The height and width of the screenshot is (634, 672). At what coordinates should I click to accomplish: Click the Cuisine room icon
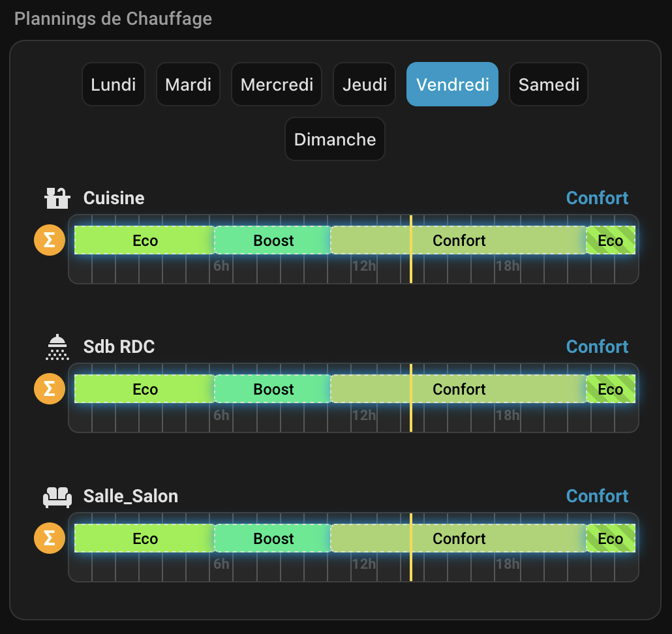[57, 198]
